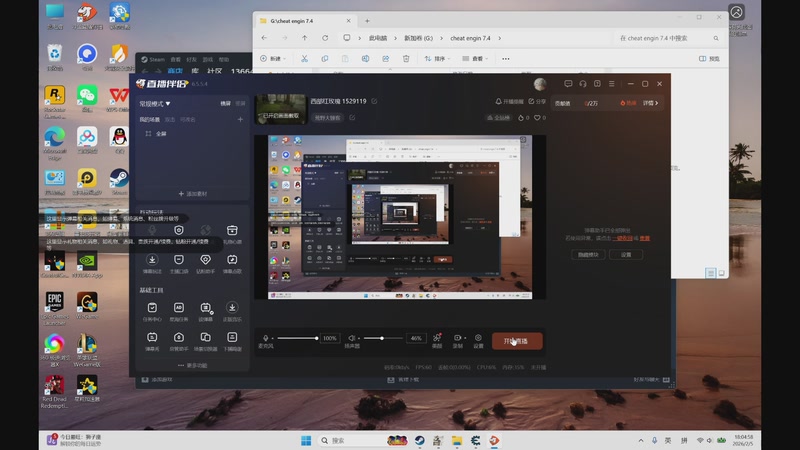Open the headset customer service icon
The width and height of the screenshot is (800, 450).
[583, 84]
